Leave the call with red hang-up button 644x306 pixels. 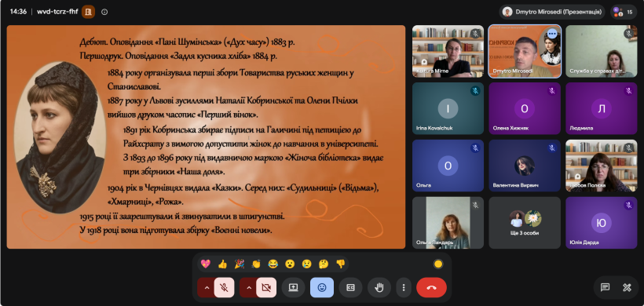[431, 287]
